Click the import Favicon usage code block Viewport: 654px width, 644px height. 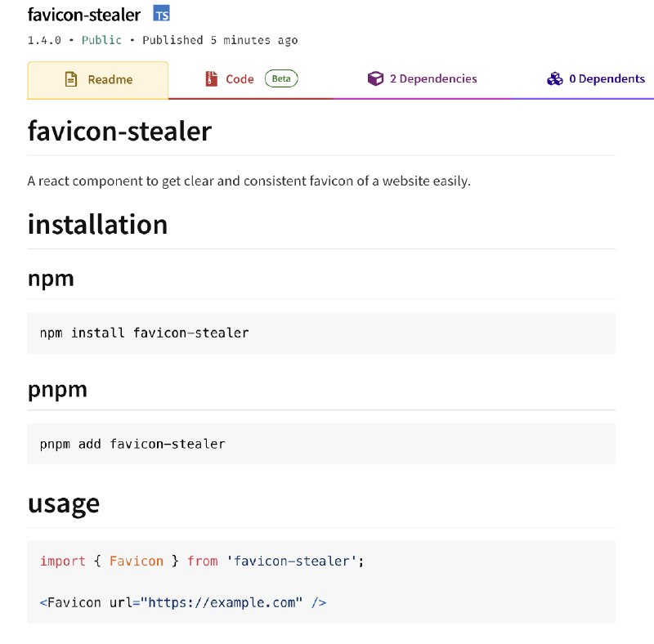click(321, 582)
